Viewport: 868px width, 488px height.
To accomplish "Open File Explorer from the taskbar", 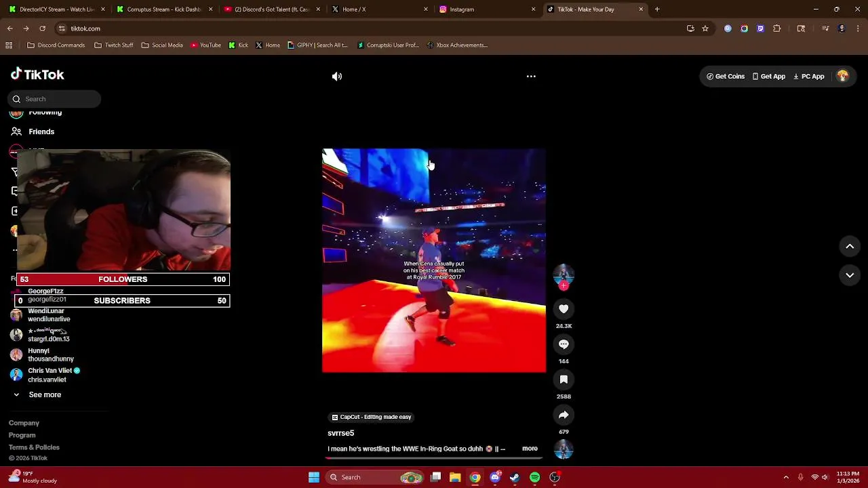I will pyautogui.click(x=455, y=477).
